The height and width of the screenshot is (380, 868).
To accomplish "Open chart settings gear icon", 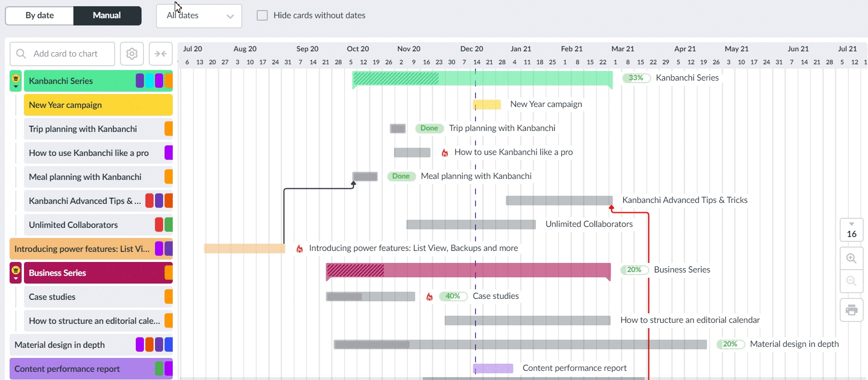I will (x=132, y=54).
